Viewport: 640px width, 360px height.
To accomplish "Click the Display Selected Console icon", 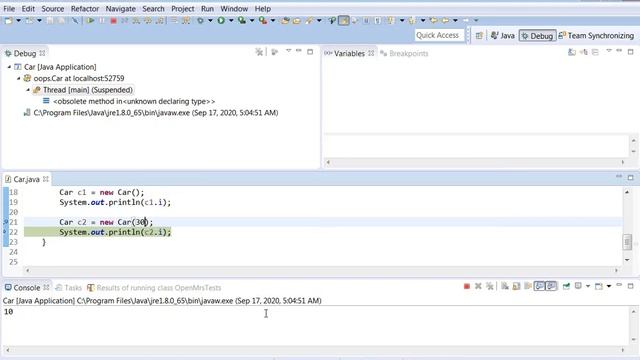I will pyautogui.click(x=578, y=287).
